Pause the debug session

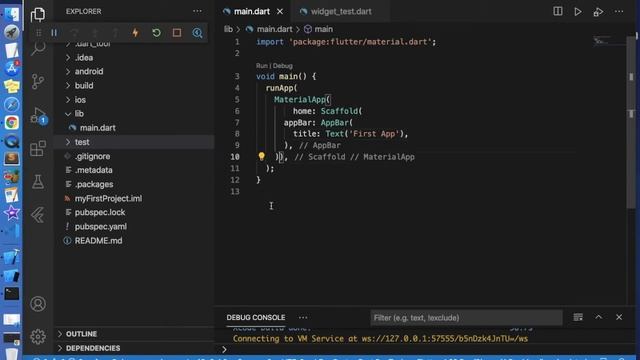pos(54,33)
